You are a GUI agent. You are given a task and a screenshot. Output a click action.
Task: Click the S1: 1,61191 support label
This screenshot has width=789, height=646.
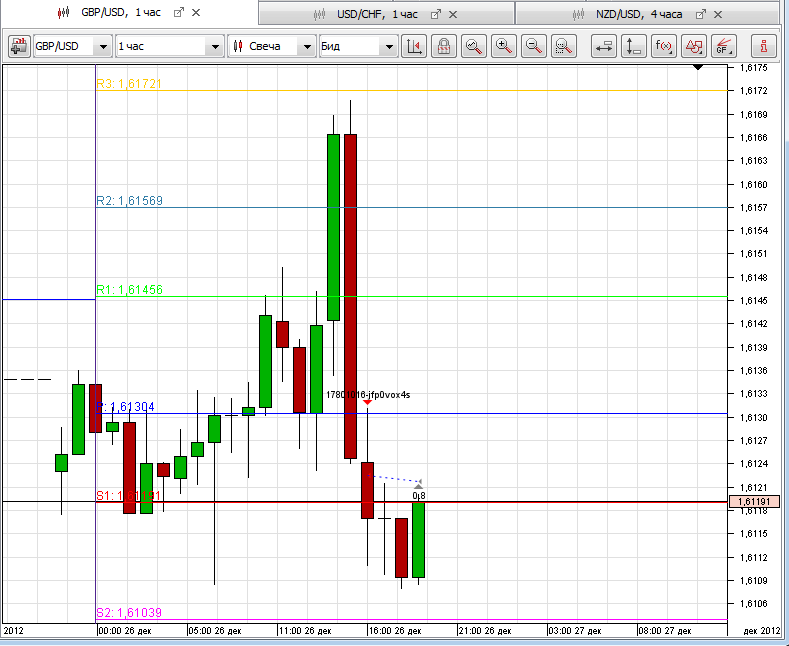coord(128,496)
